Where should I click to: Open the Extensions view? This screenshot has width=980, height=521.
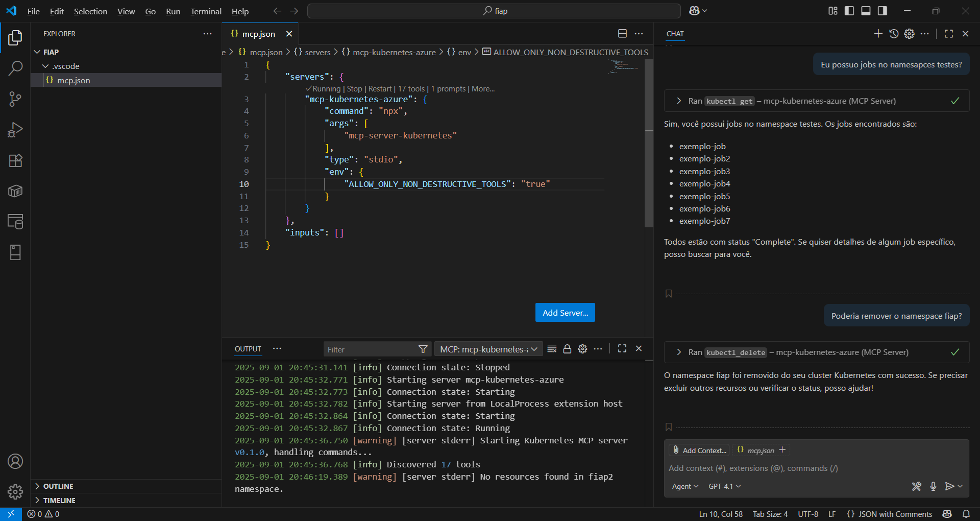[x=15, y=160]
